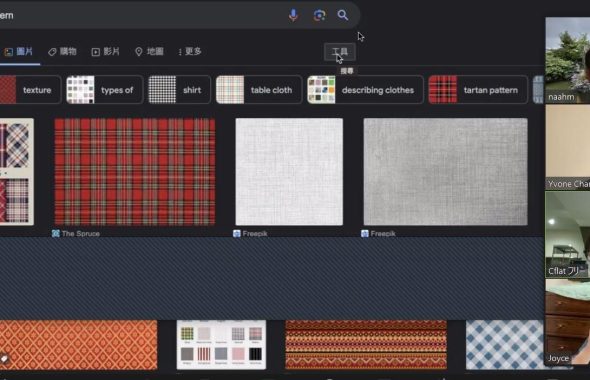Select Cflat participant video tile
Viewport: 590px width, 380px height.
pos(567,235)
